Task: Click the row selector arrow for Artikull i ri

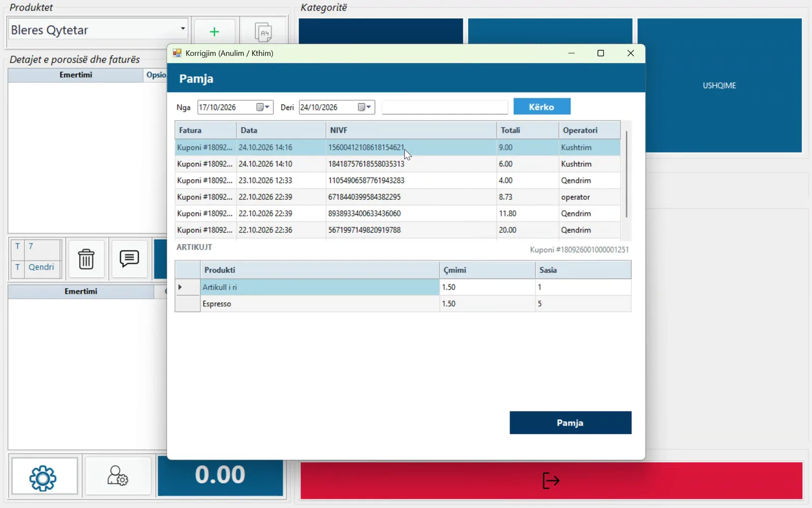Action: click(x=187, y=287)
